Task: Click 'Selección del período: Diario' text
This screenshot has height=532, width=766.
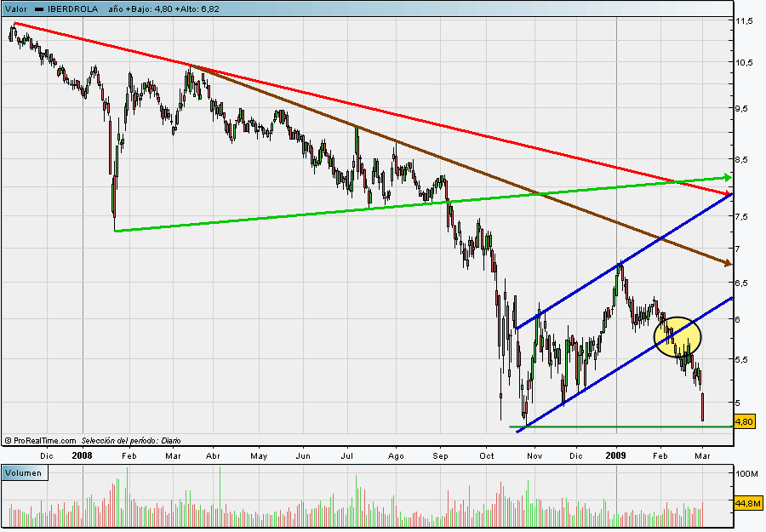Action: coord(131,441)
